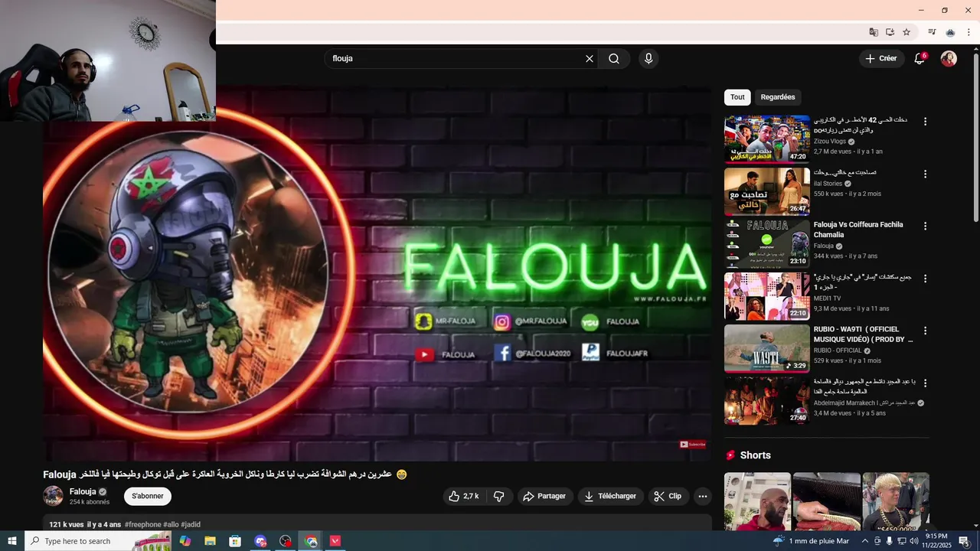
Task: Open Copilot from the taskbar
Action: (185, 541)
